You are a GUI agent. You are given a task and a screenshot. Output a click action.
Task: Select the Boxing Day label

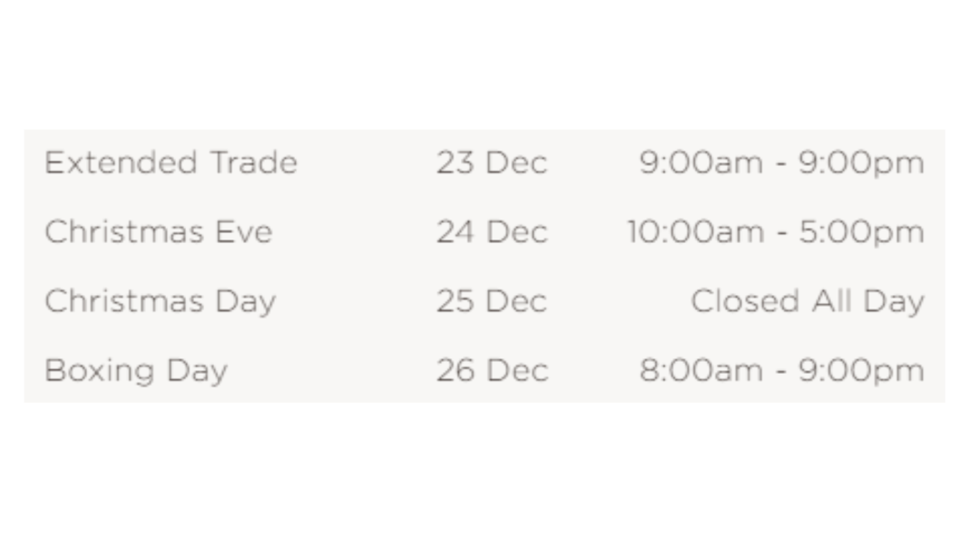coord(136,372)
